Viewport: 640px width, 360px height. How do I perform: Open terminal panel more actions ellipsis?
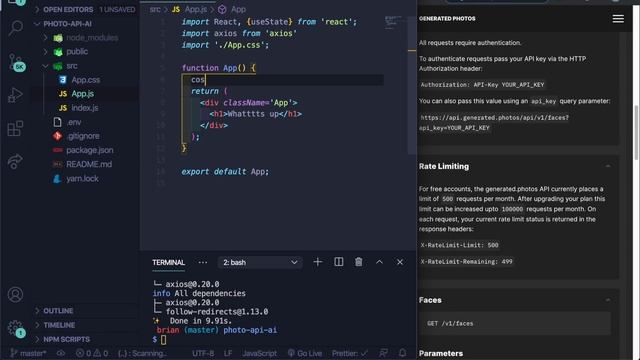pyautogui.click(x=202, y=262)
